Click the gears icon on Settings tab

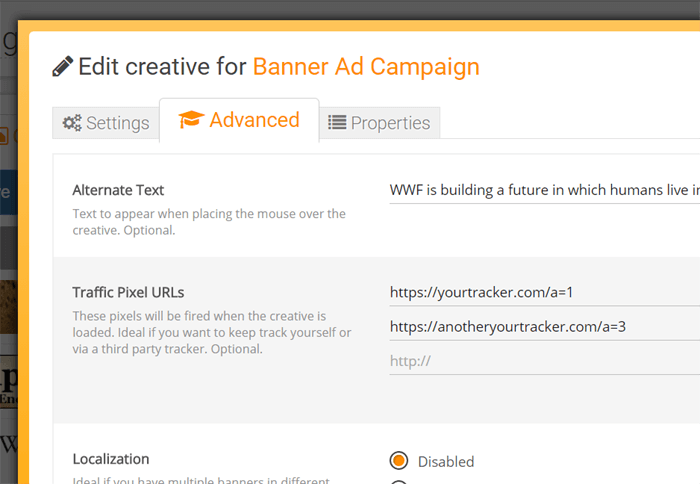coord(72,123)
